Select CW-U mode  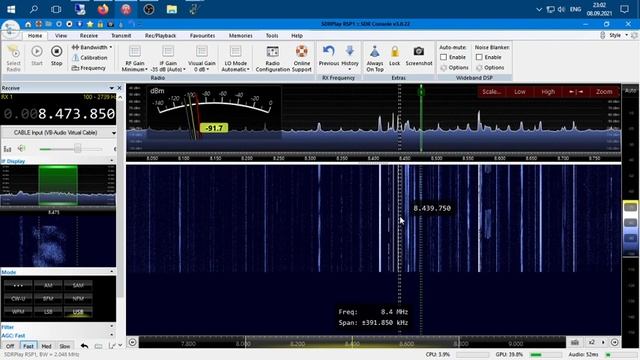tap(18, 299)
